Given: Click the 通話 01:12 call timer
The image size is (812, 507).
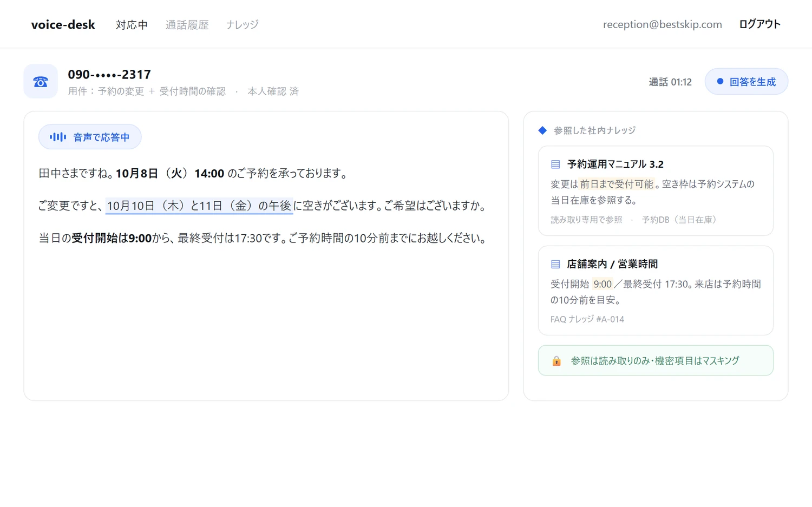Looking at the screenshot, I should point(670,82).
